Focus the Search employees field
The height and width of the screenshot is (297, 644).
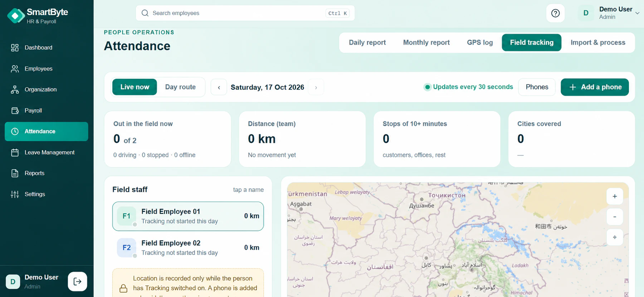pyautogui.click(x=245, y=13)
